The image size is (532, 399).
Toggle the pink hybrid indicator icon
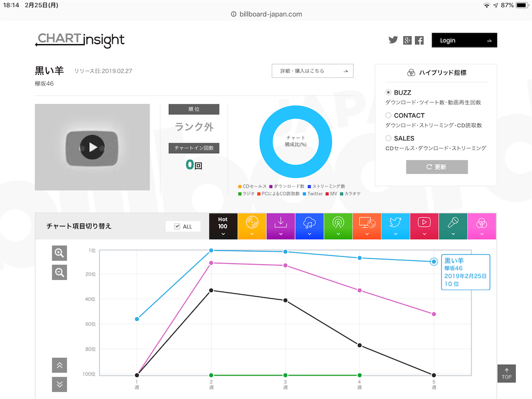[482, 227]
